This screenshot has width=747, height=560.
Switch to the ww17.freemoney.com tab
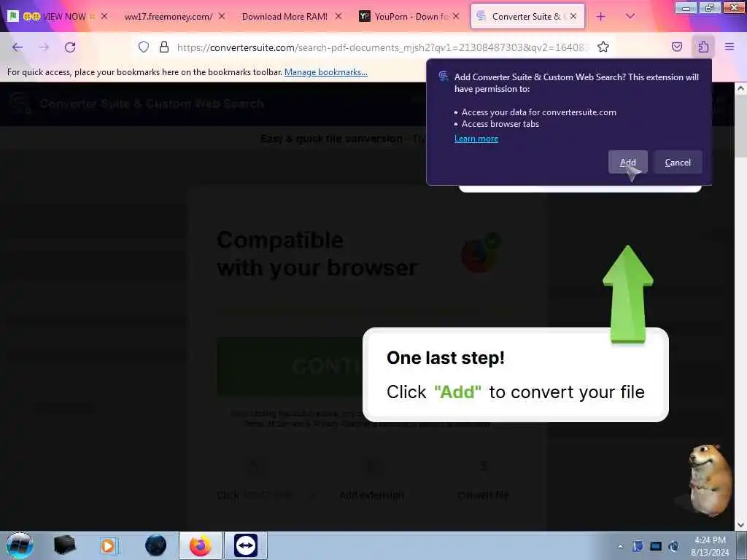(169, 17)
